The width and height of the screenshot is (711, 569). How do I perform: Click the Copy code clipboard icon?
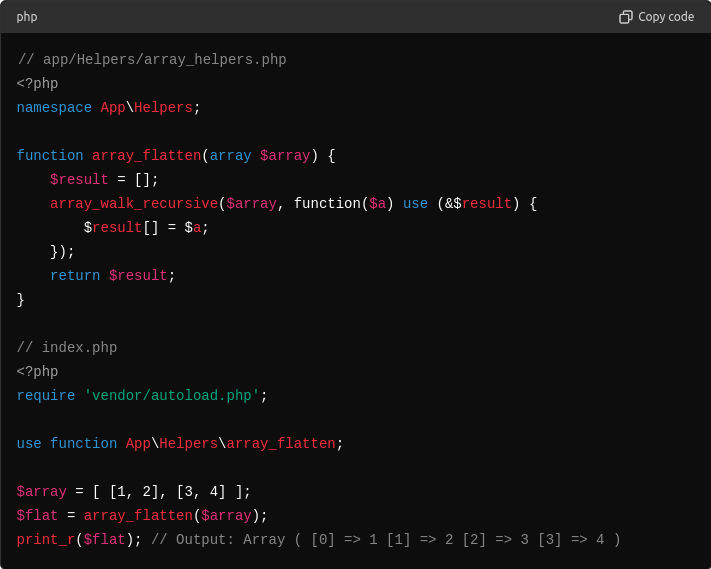click(x=626, y=17)
